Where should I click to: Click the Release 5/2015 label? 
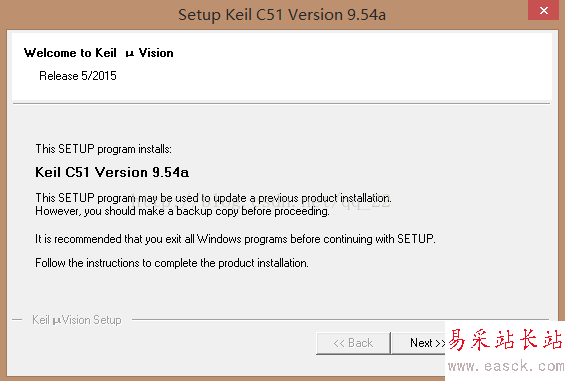pyautogui.click(x=78, y=76)
